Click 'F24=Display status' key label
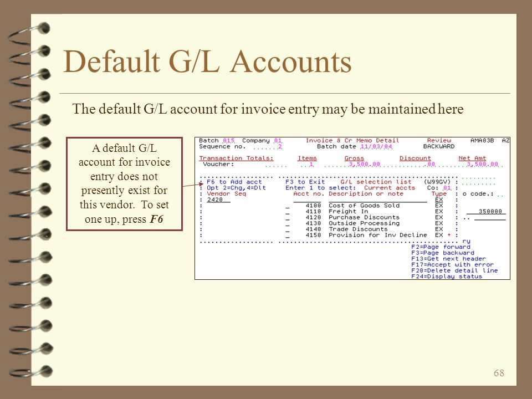This screenshot has width=532, height=399. click(447, 277)
